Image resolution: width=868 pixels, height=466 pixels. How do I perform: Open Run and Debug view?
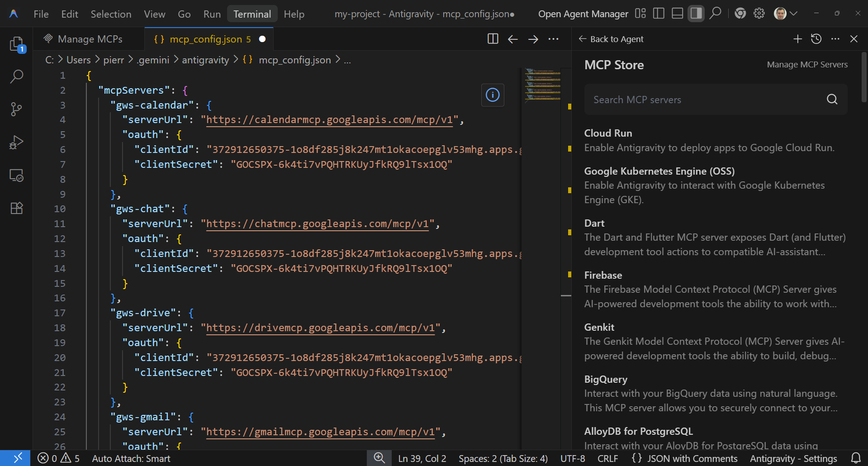(17, 142)
